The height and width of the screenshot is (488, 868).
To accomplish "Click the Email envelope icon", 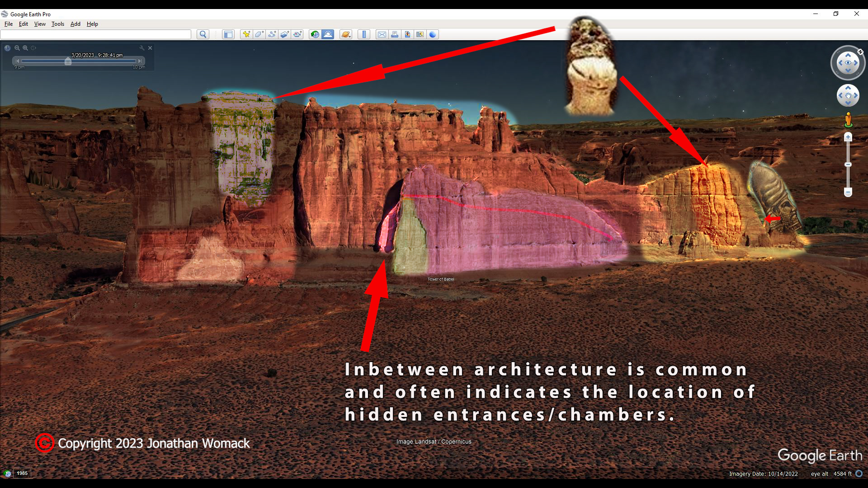I will pos(382,34).
